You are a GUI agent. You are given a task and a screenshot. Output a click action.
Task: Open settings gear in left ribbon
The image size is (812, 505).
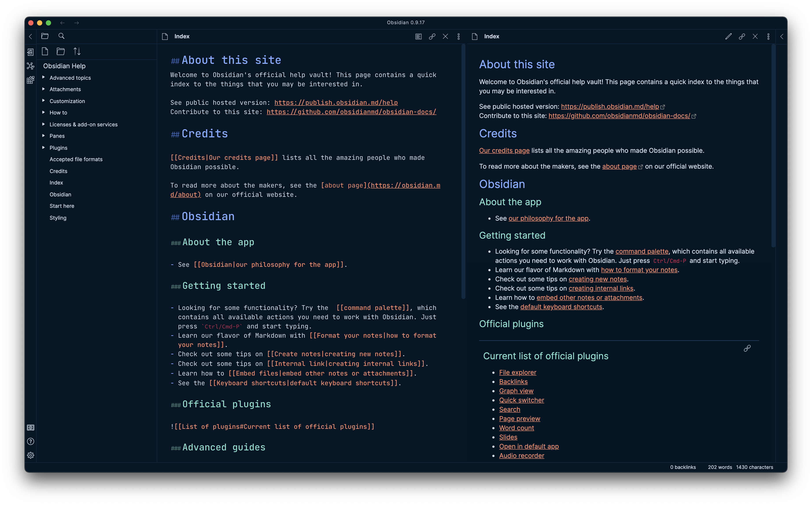30,455
